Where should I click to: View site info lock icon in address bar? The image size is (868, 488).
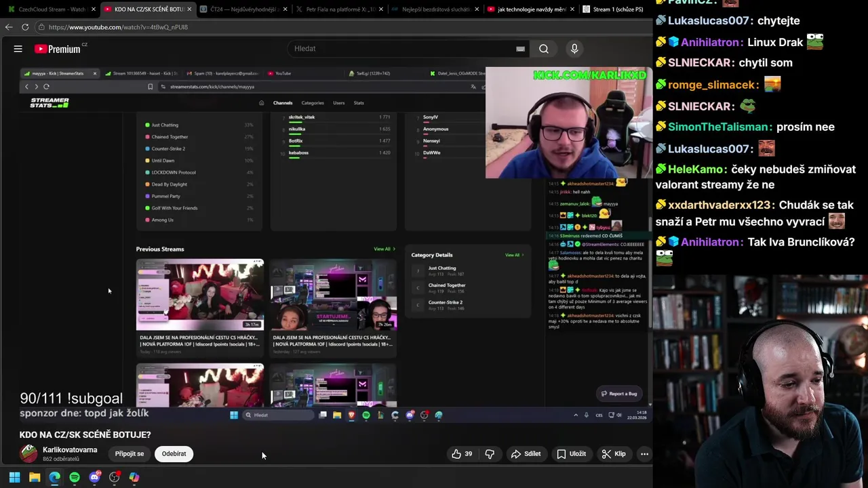click(41, 27)
